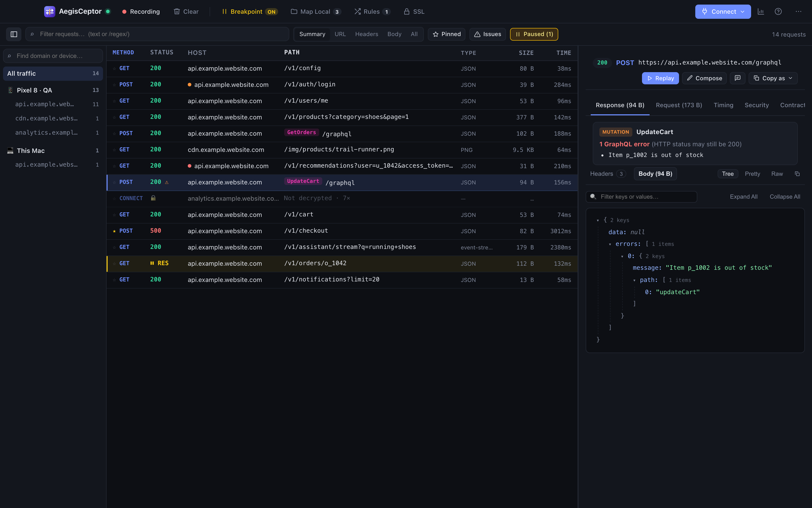
Task: Focus the Filter requests input
Action: pos(157,34)
